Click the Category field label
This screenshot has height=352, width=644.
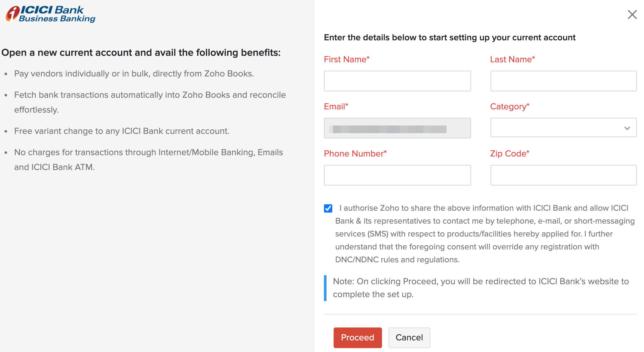pos(509,106)
